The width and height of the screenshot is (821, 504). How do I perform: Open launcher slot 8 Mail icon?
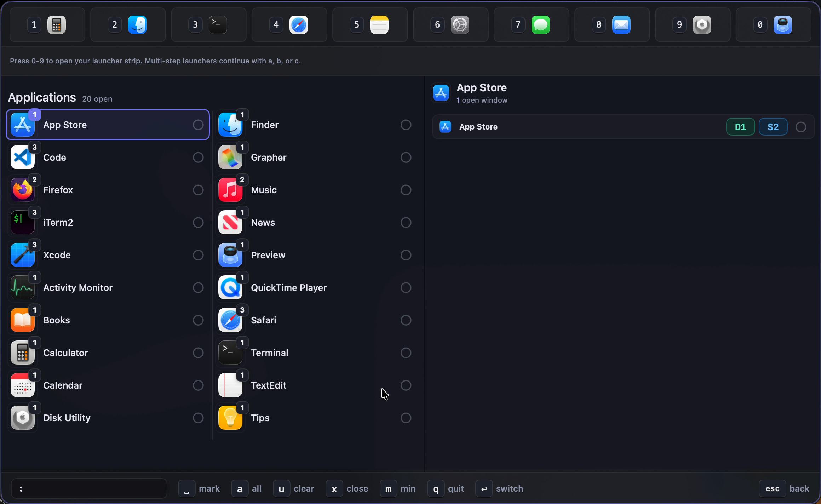pyautogui.click(x=621, y=25)
